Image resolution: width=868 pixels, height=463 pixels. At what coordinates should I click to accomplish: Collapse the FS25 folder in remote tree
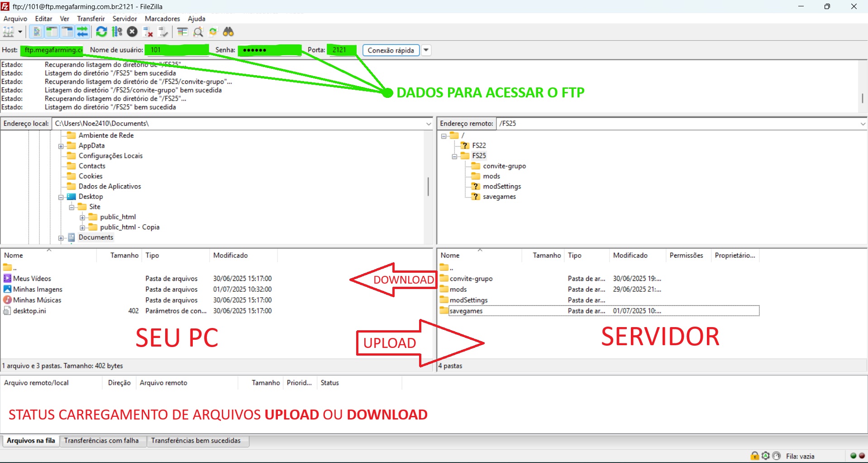(454, 156)
